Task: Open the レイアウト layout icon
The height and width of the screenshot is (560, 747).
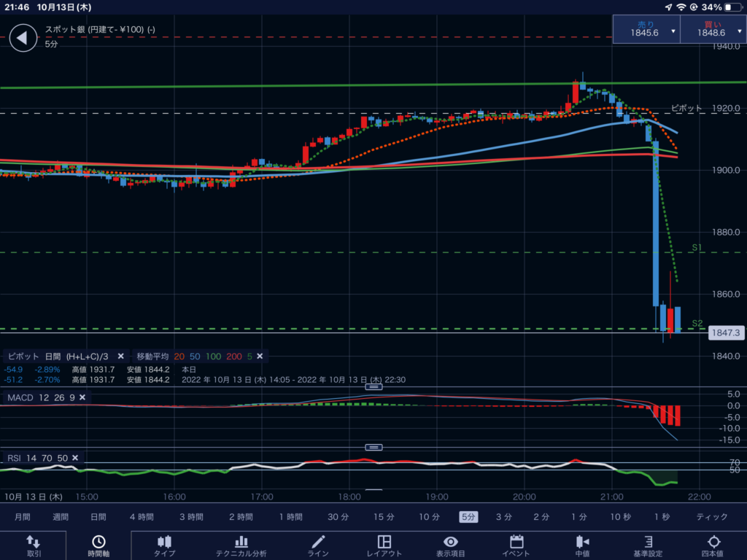Action: (x=384, y=542)
